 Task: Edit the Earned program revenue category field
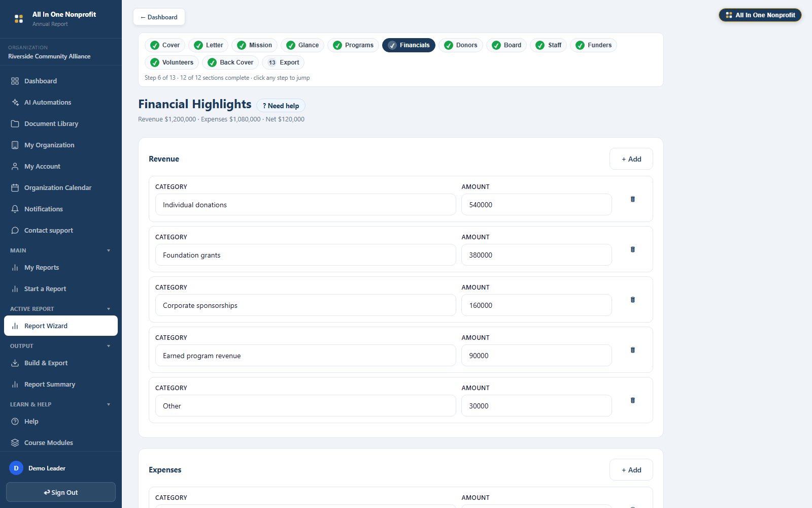306,356
